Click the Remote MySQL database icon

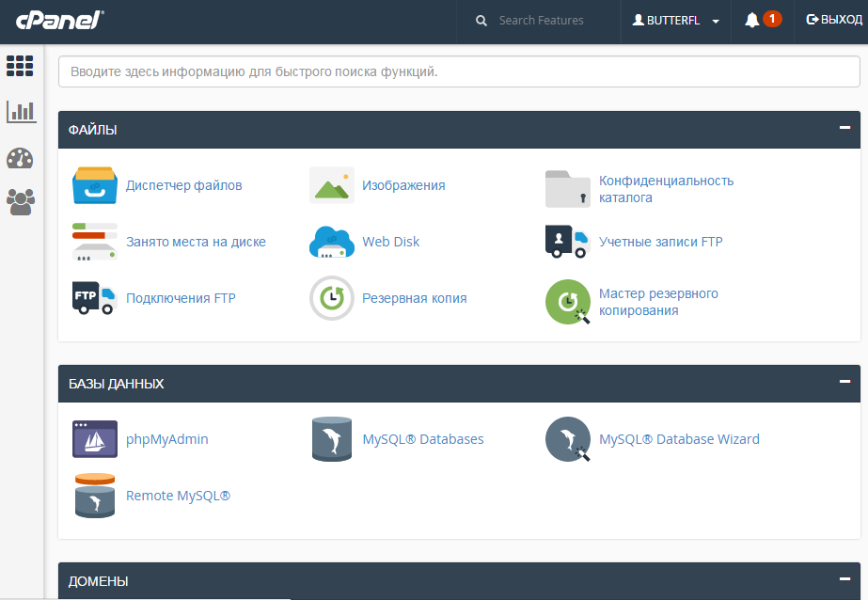(x=94, y=496)
